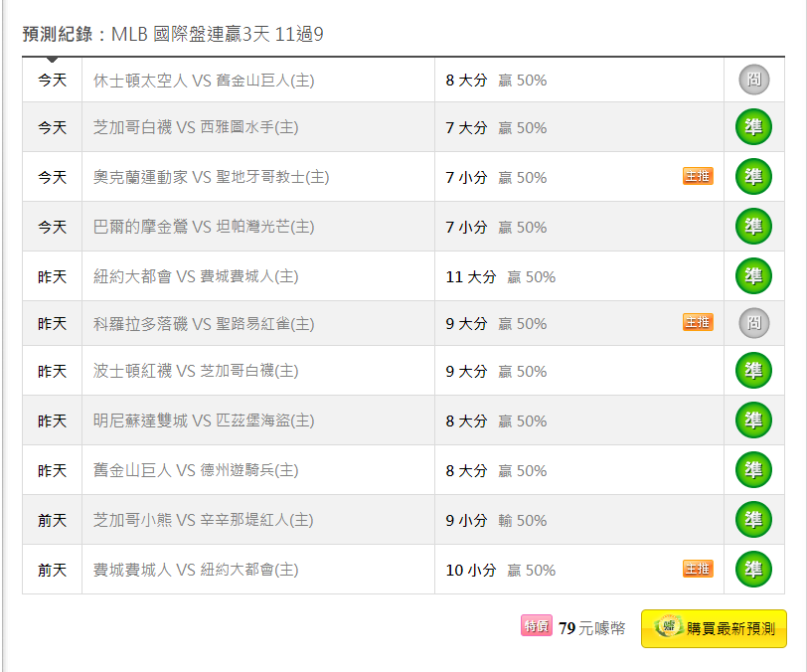Select prediction 9 大分 in 科羅拉多落磯 row
The width and height of the screenshot is (807, 672).
coord(466,324)
